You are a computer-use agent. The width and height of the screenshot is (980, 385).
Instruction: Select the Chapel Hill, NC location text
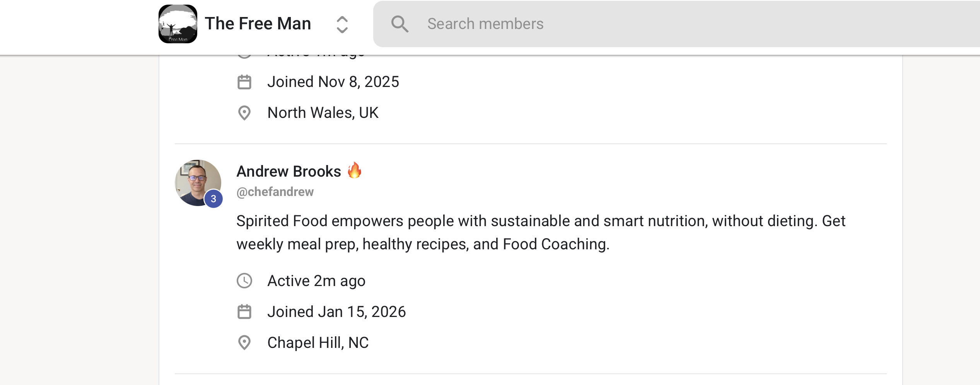tap(318, 342)
